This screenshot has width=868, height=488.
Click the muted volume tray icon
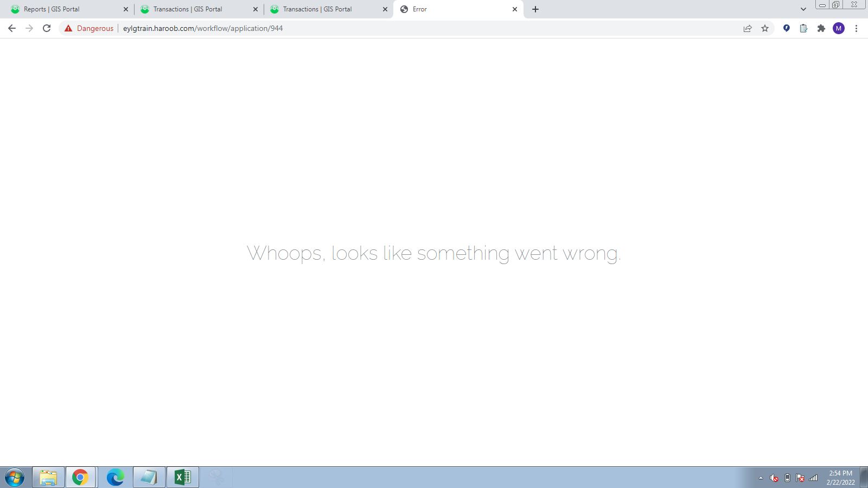774,478
